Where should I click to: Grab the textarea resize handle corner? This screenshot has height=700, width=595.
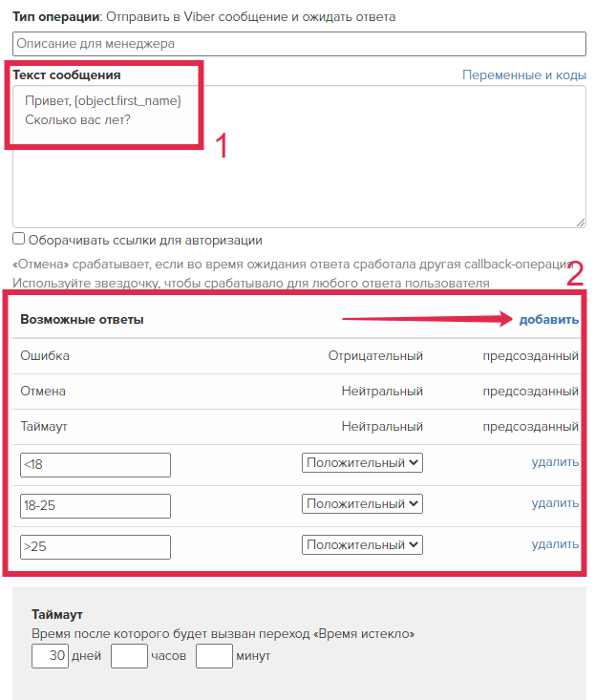click(581, 223)
